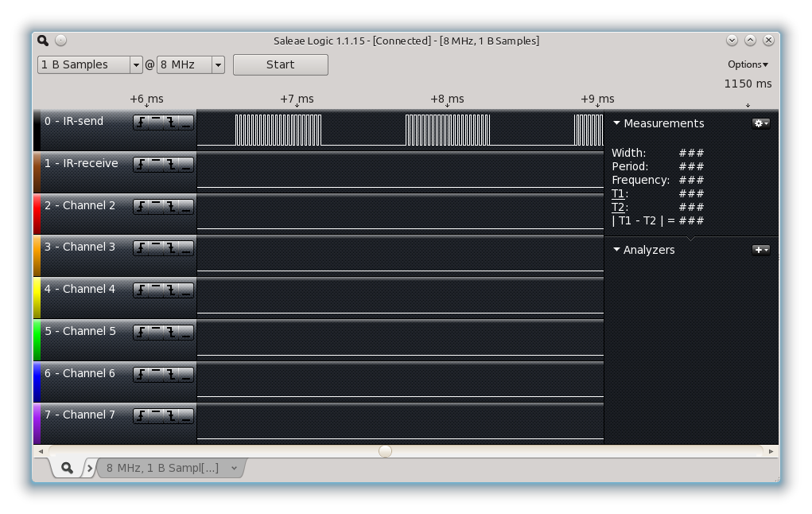Set high level trigger on IR-send channel
Viewport: 812px width, 514px height.
coord(156,123)
